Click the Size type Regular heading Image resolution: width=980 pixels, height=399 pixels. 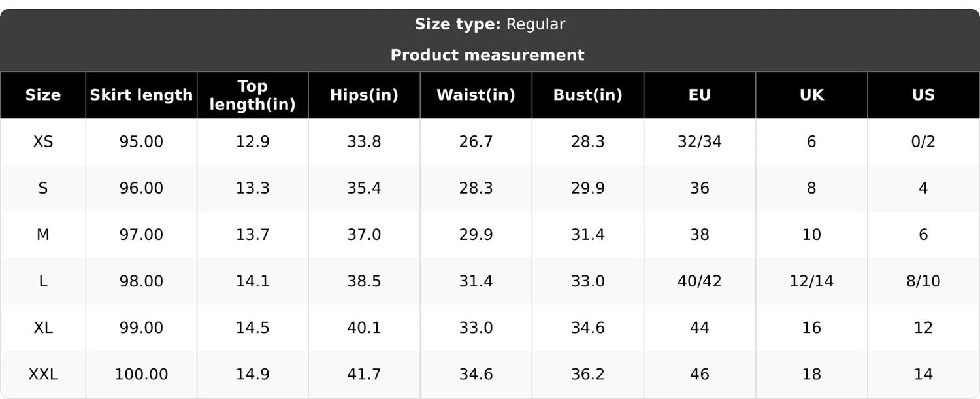[490, 24]
